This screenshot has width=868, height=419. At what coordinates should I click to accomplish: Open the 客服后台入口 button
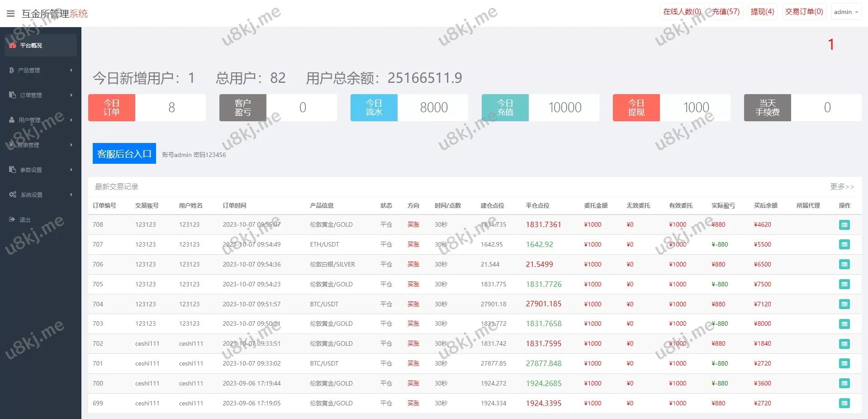coord(124,154)
